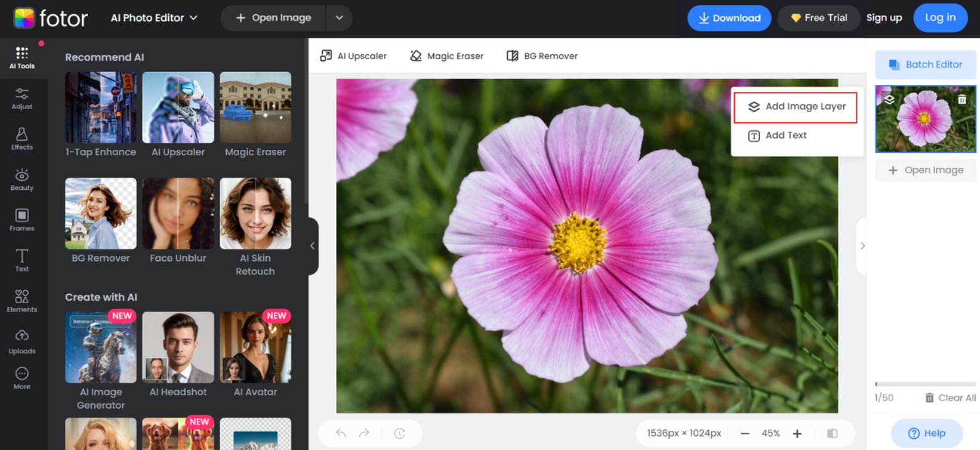Select the flower image thumbnail in batch panel
This screenshot has height=450, width=980.
[x=925, y=119]
